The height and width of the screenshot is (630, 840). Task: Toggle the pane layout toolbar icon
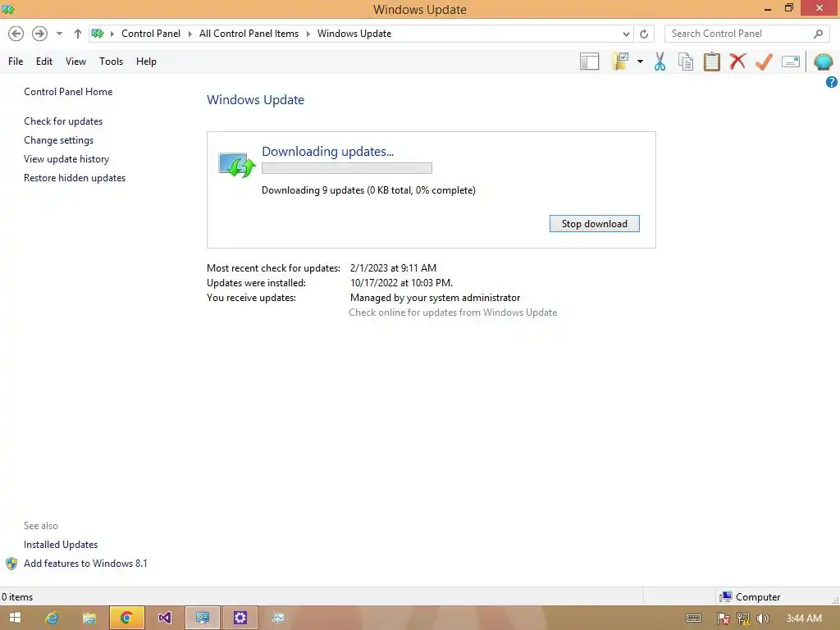(589, 62)
